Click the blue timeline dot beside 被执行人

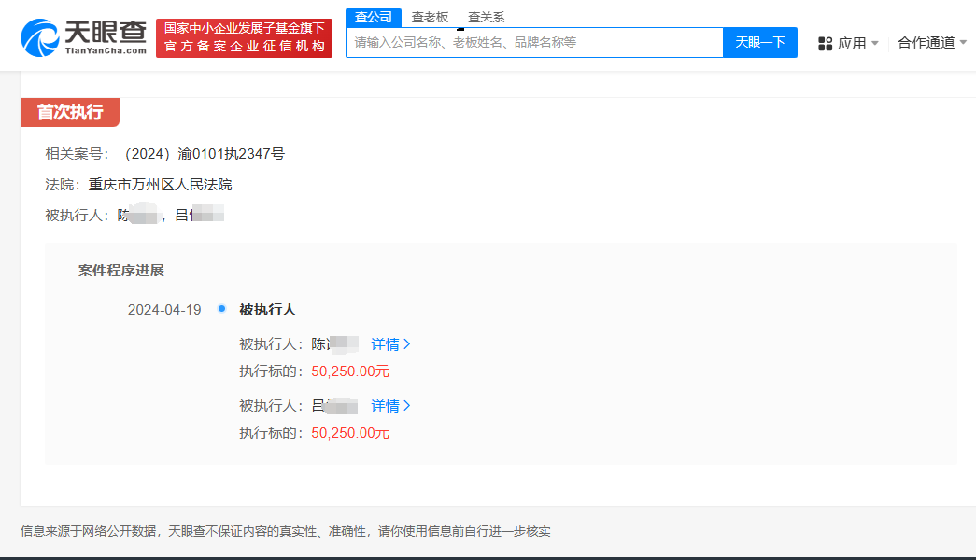(220, 309)
